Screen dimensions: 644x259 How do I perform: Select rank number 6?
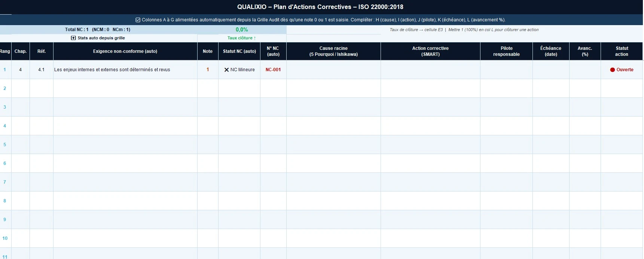[x=5, y=163]
